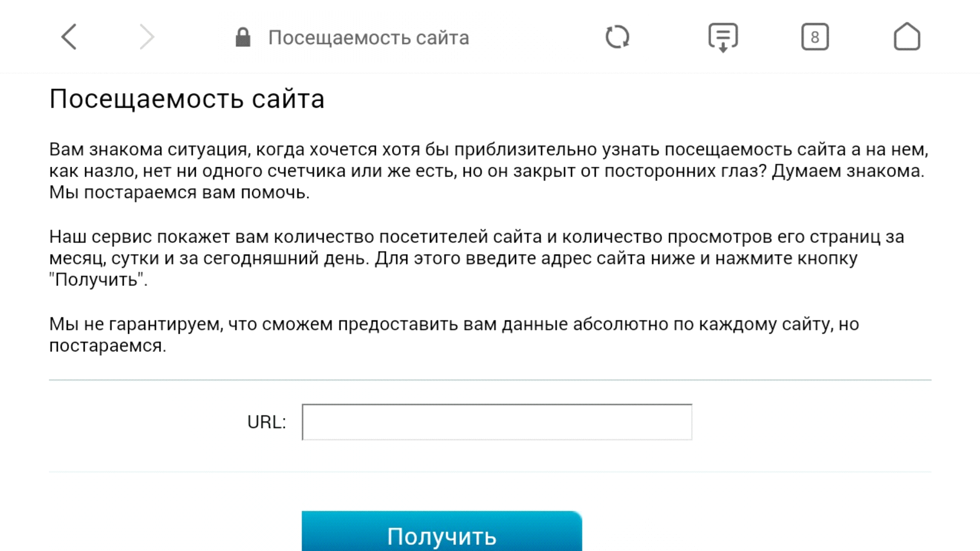This screenshot has width=980, height=551.
Task: Tap the address bar title text
Action: tap(369, 38)
